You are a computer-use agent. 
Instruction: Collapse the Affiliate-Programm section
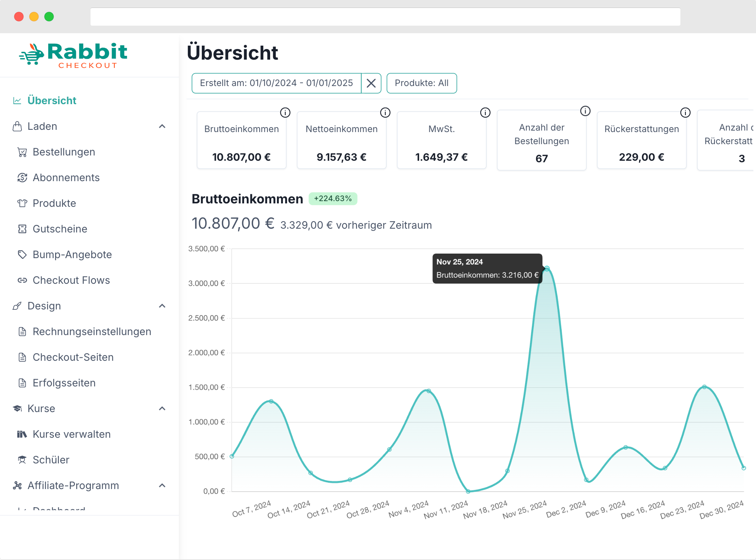tap(162, 486)
